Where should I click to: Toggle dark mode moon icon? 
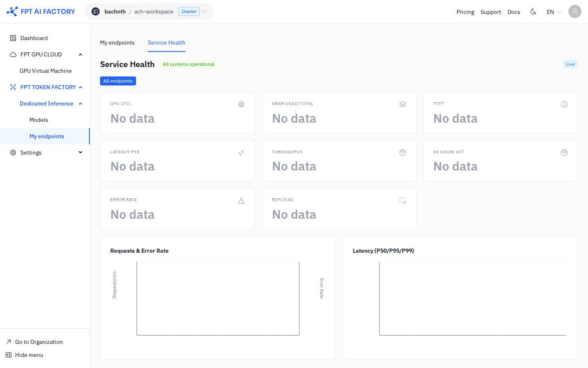coord(533,11)
